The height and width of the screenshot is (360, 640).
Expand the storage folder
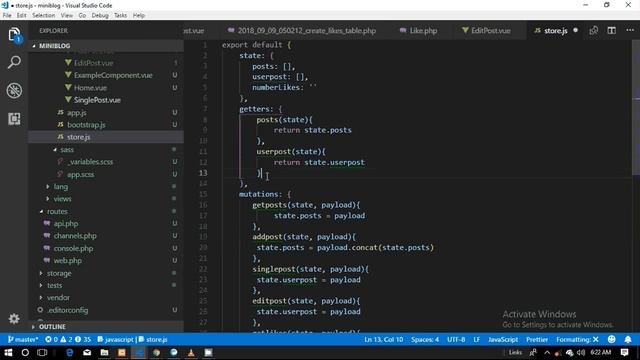tap(59, 273)
